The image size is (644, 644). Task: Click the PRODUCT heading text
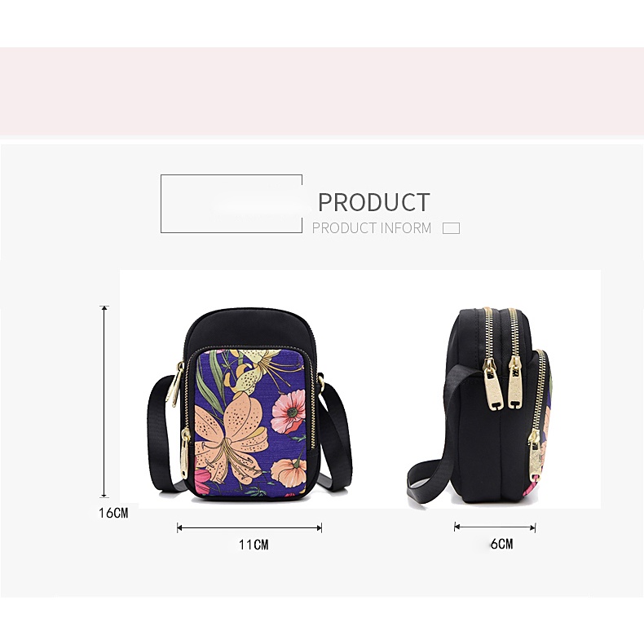click(x=373, y=202)
